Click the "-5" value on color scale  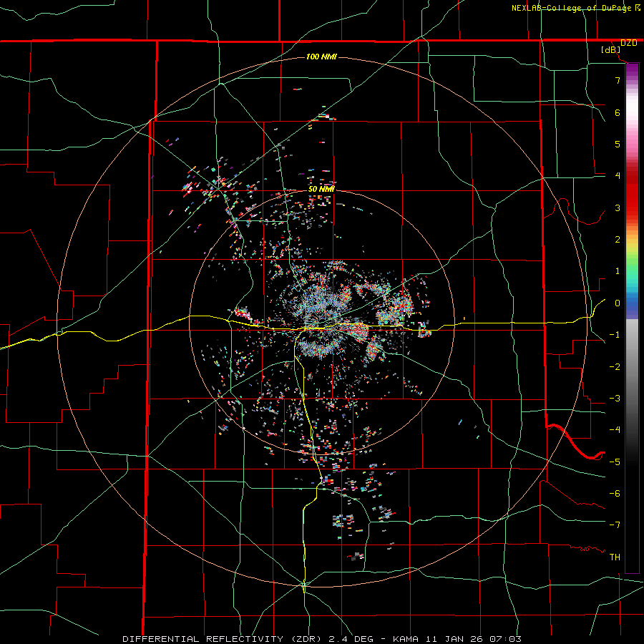click(x=615, y=462)
